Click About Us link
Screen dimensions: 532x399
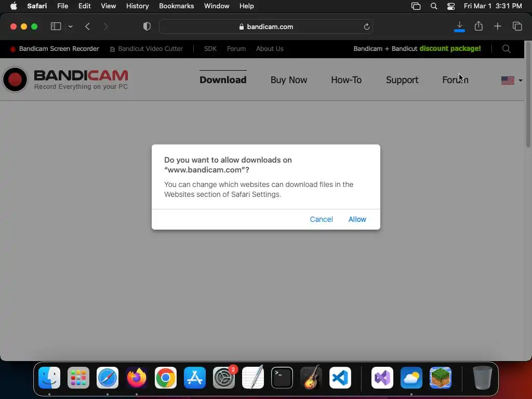click(x=270, y=49)
